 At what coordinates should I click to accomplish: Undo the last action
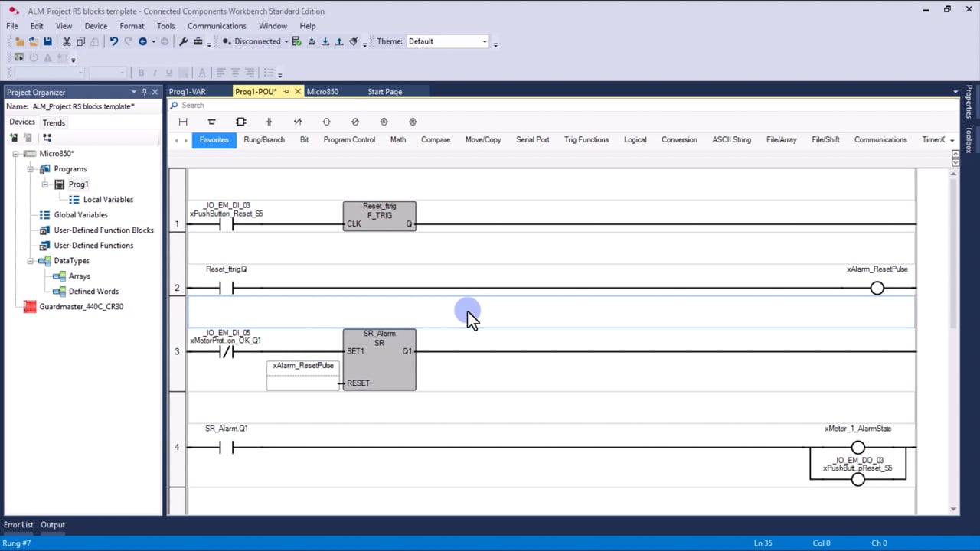point(114,41)
